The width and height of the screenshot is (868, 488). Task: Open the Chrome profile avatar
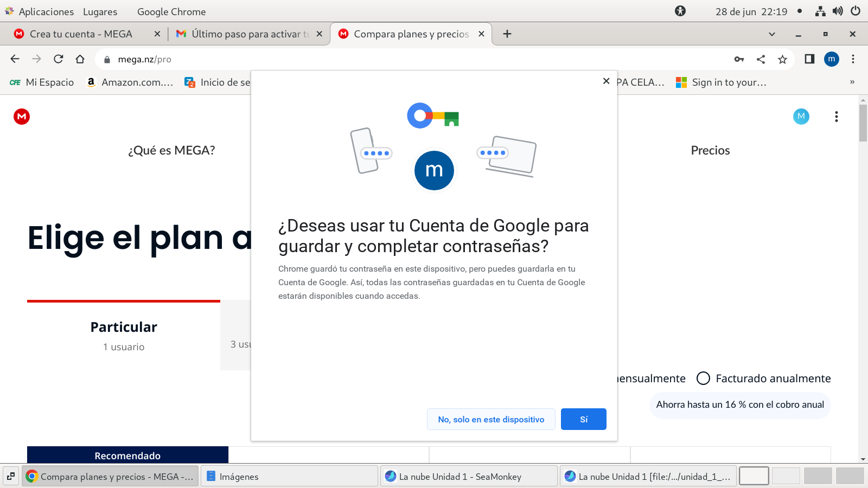tap(831, 59)
